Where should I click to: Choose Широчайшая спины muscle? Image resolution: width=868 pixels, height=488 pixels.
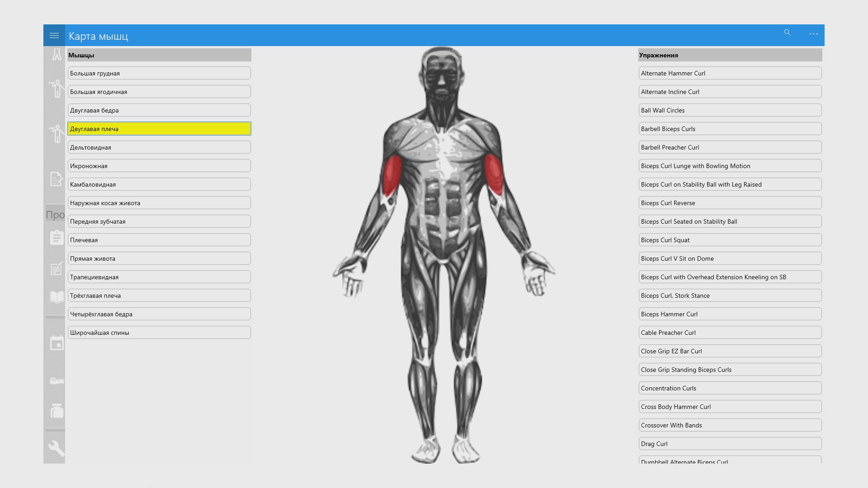tap(159, 333)
